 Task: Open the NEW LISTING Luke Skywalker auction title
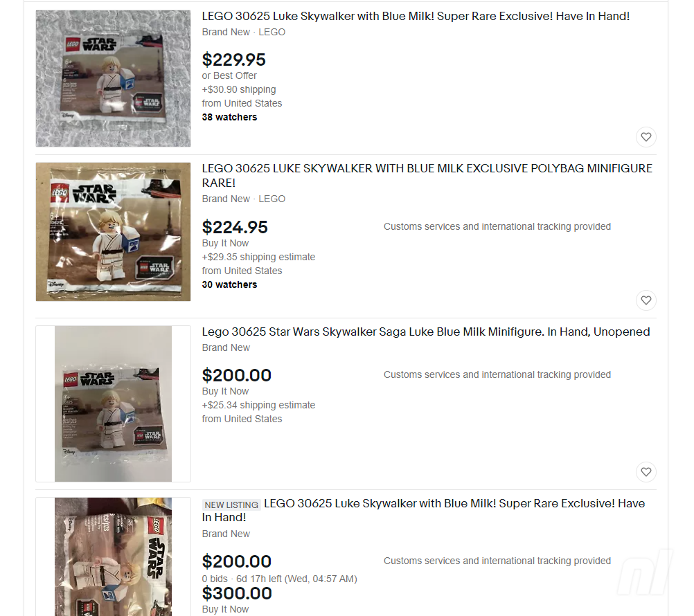pyautogui.click(x=423, y=510)
